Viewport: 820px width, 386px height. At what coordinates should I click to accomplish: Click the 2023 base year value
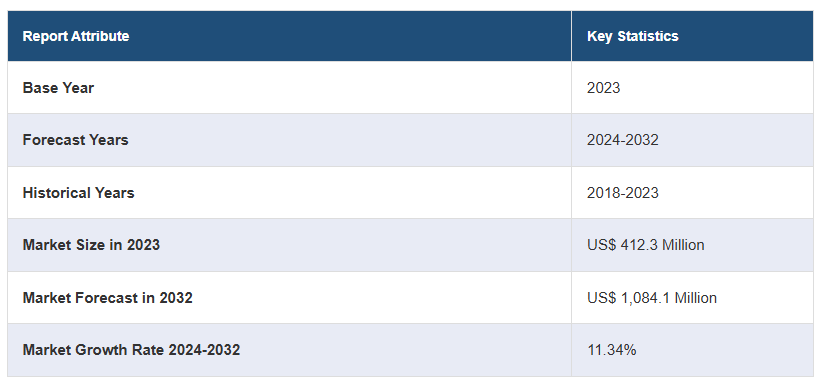603,87
